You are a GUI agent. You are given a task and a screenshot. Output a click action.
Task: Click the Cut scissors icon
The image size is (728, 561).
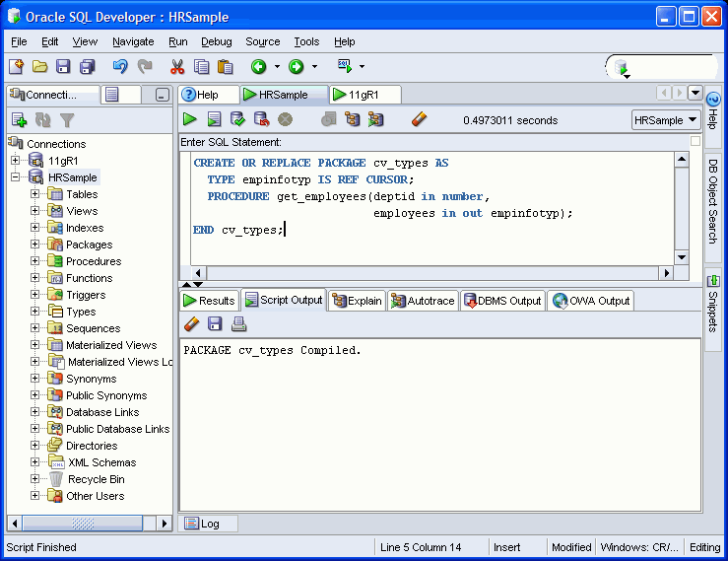(x=177, y=67)
